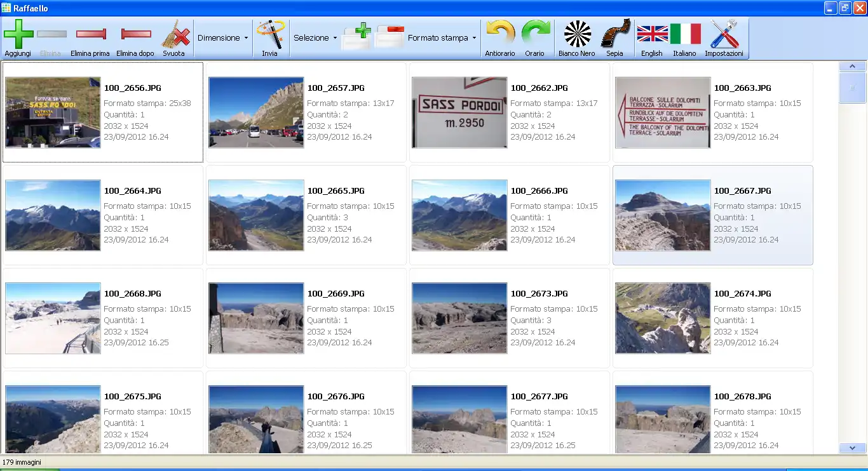Screen dimensions: 868x471
Task: Select the 100_2668.JPG snowy path thumbnail
Action: point(53,318)
